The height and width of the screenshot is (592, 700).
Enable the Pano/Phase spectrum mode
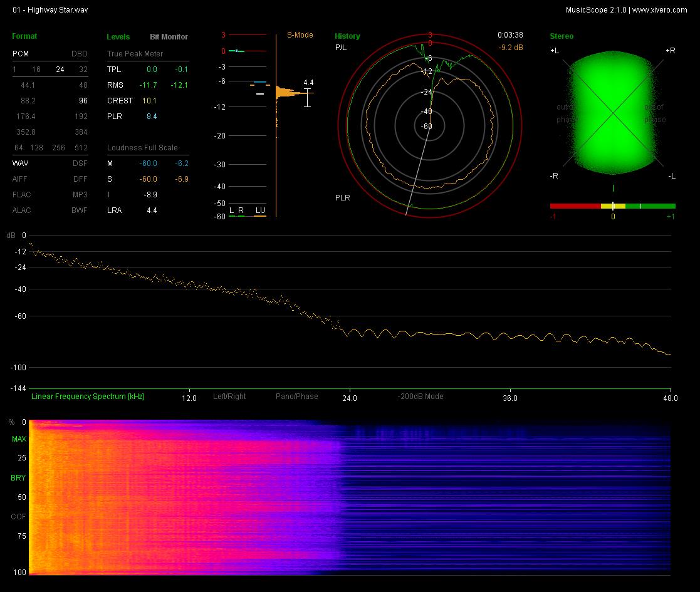pyautogui.click(x=297, y=396)
